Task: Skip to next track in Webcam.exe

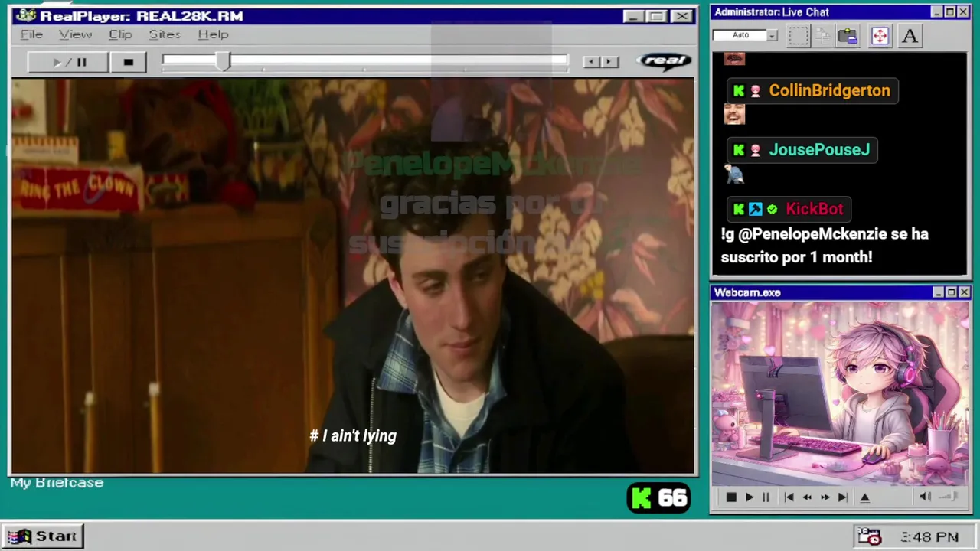Action: coord(842,497)
